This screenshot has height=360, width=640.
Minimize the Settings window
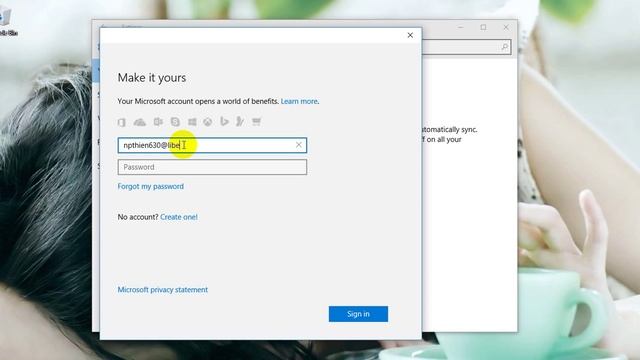click(461, 27)
